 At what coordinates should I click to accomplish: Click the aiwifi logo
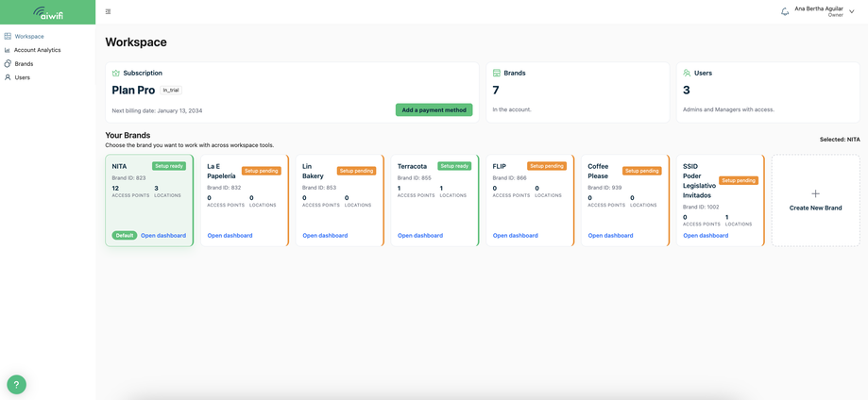47,12
